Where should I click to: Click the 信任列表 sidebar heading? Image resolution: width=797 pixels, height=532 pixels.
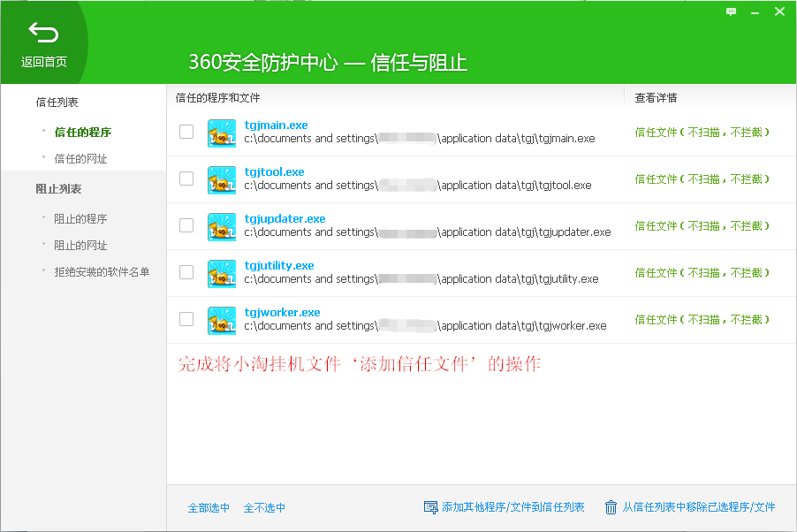coord(57,103)
